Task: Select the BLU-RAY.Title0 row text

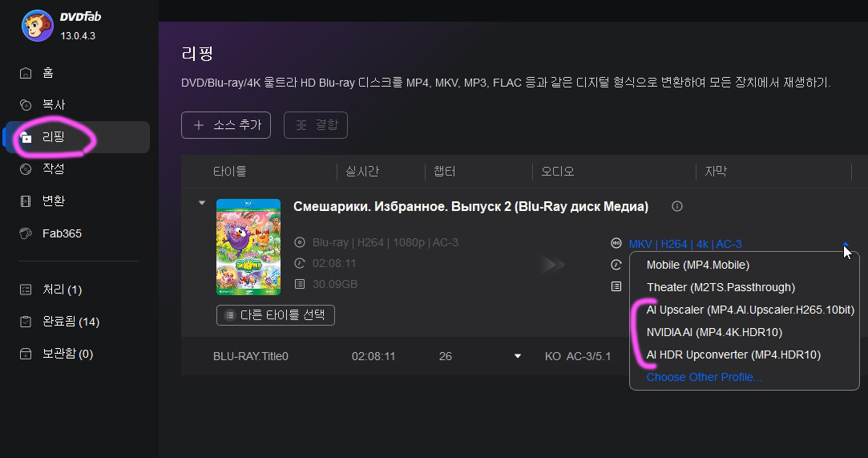Action: [x=251, y=356]
